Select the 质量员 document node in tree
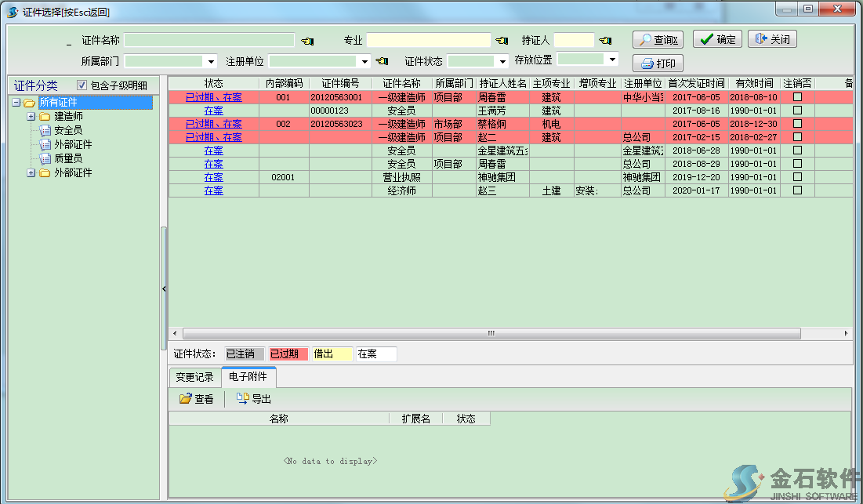Viewport: 863px width, 504px height. click(67, 158)
